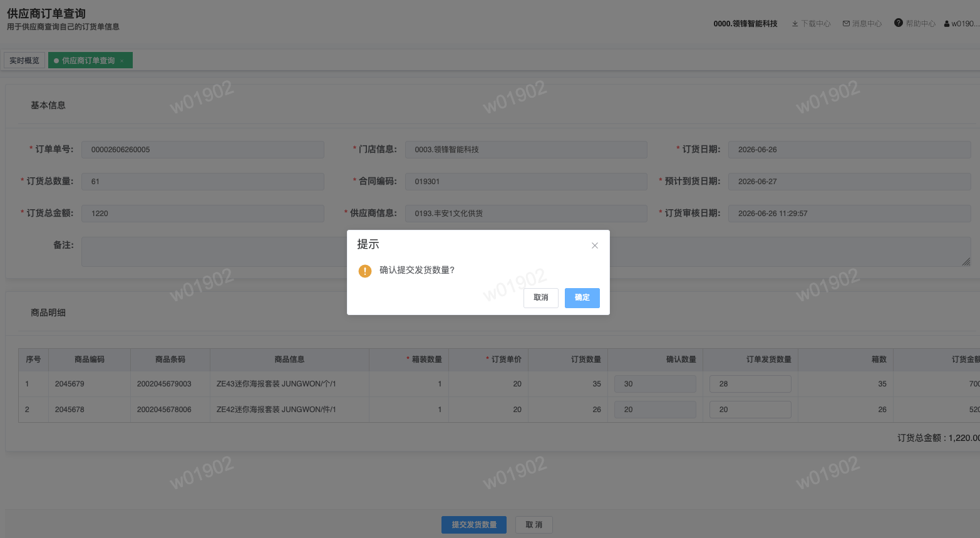This screenshot has width=980, height=538.
Task: Open 下载中心 download icon
Action: coord(795,24)
